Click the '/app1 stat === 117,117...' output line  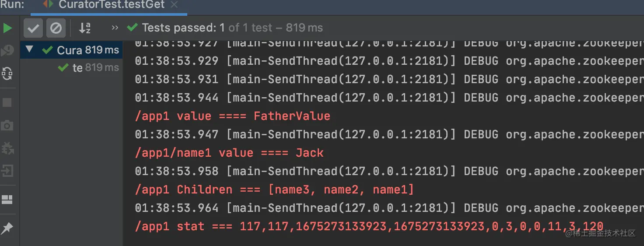point(369,226)
